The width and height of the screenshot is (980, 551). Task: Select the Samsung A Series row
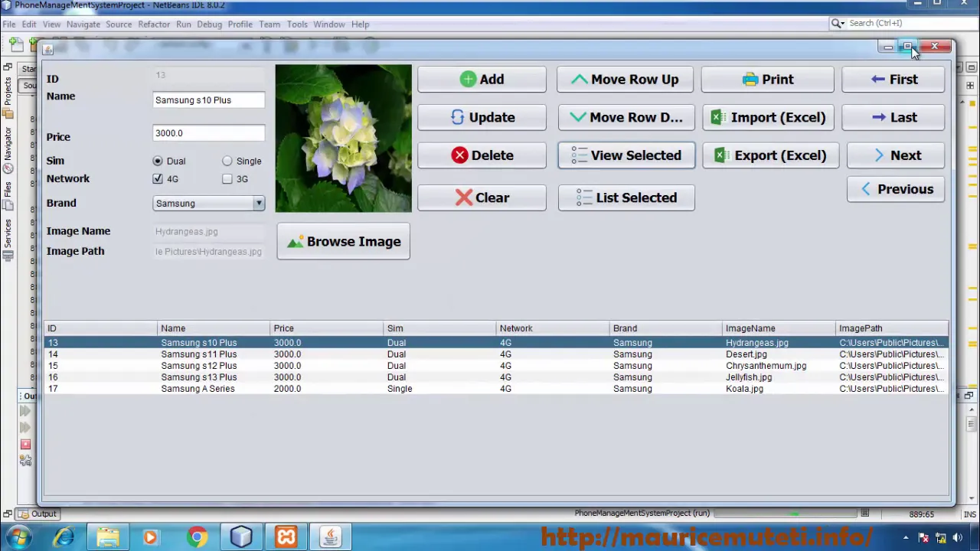coord(496,389)
